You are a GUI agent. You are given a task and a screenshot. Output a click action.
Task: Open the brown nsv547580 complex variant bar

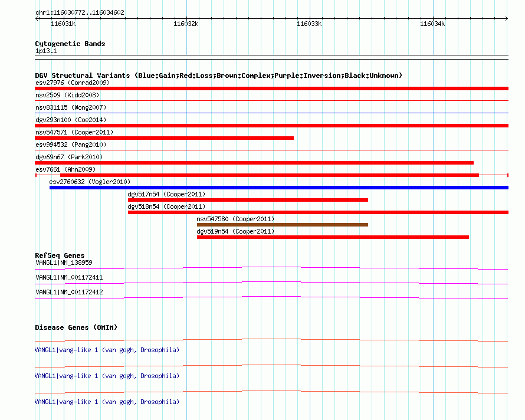coord(283,225)
